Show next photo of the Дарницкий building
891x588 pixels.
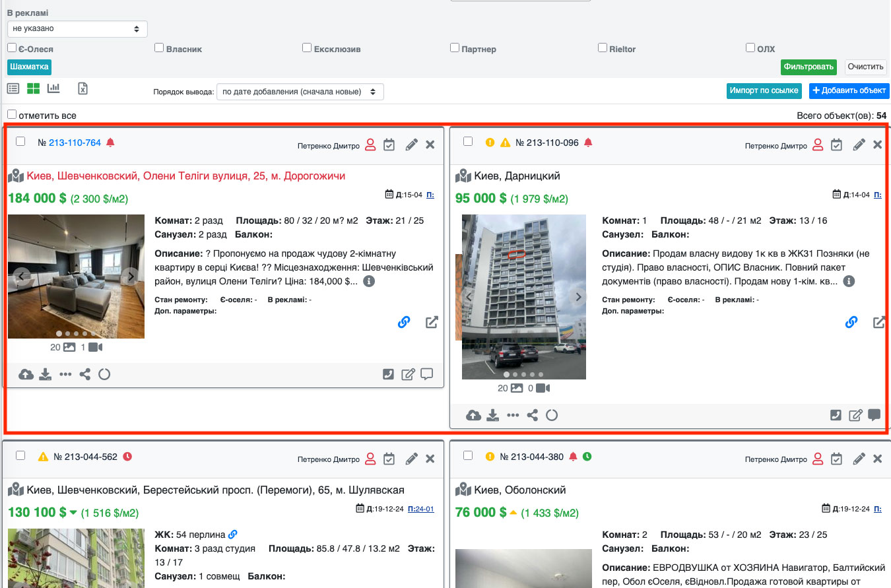click(578, 297)
